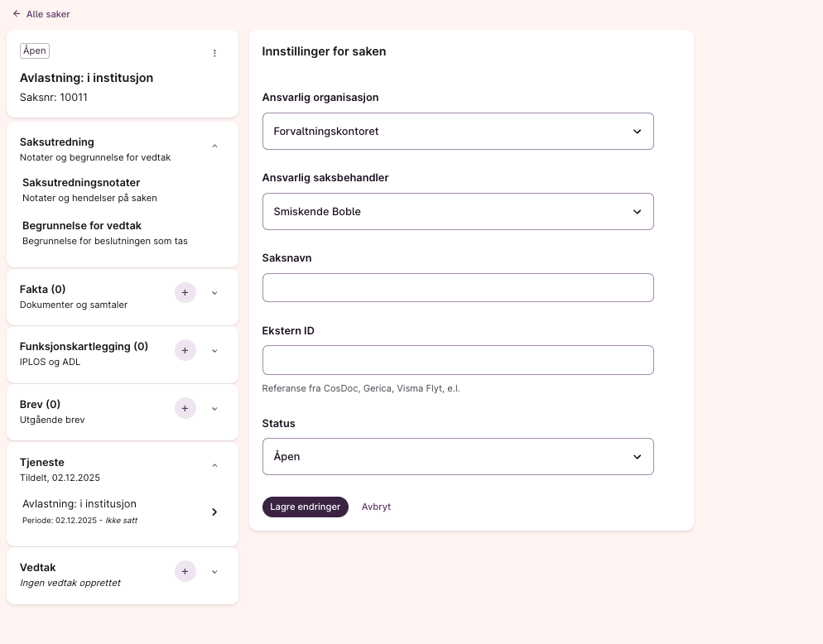Open the Ansvarlig saksbehandler dropdown

[x=458, y=212]
